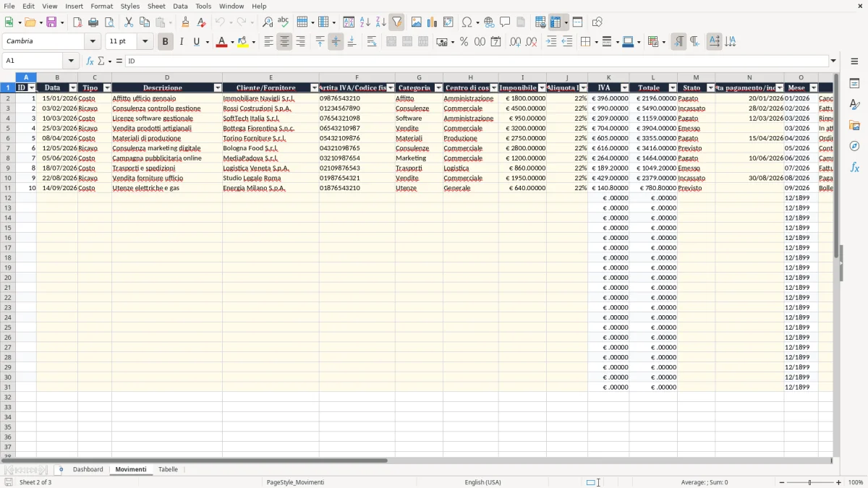Increase cell indent

551,42
